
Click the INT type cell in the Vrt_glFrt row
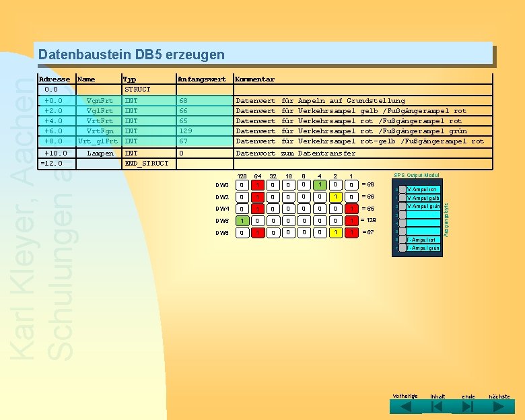coord(149,141)
